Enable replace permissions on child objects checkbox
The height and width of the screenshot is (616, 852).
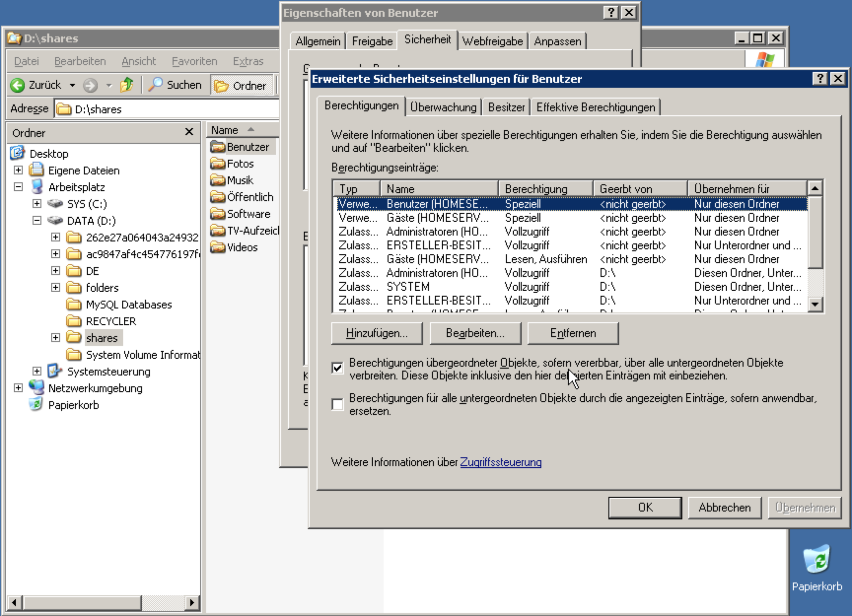(338, 404)
